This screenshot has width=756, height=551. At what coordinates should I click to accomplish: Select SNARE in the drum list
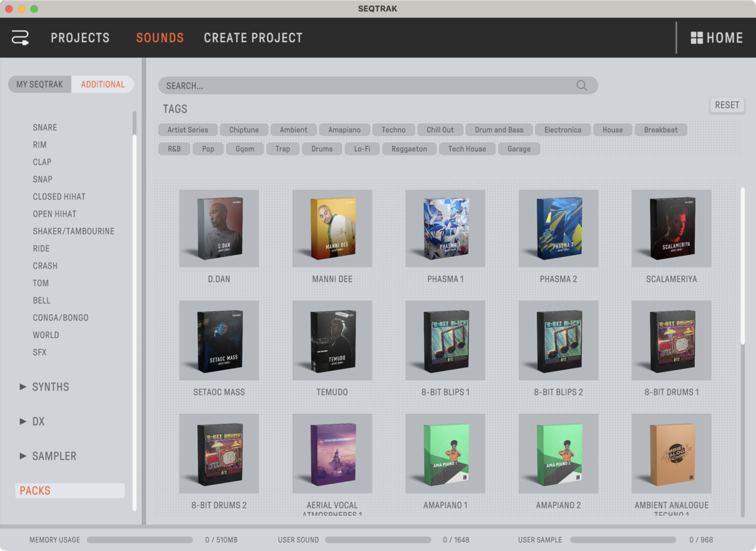click(x=45, y=127)
